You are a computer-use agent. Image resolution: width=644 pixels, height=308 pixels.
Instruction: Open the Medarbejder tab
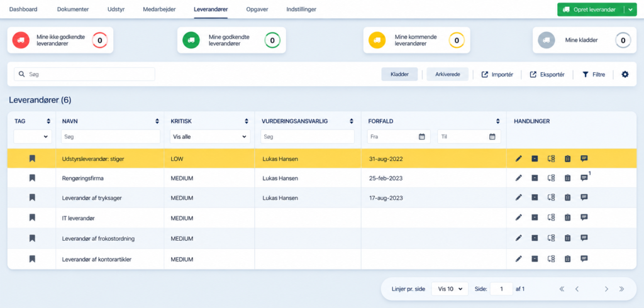coord(159,9)
